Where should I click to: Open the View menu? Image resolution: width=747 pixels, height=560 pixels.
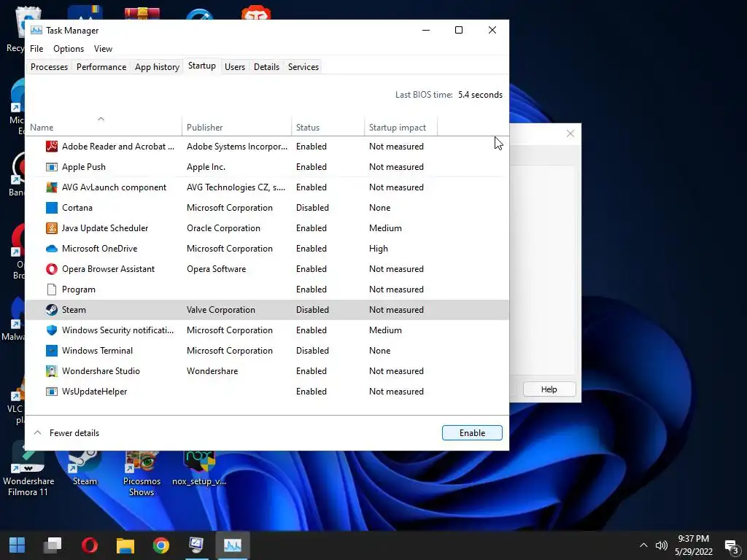coord(103,49)
